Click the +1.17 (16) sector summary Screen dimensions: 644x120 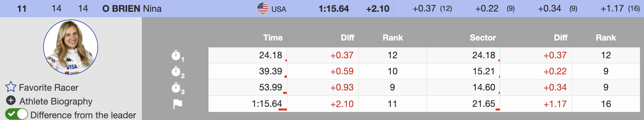620,9
